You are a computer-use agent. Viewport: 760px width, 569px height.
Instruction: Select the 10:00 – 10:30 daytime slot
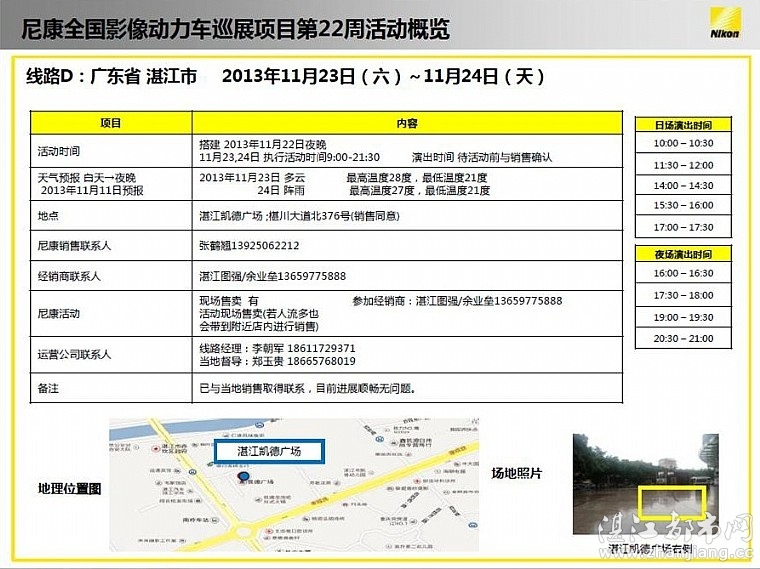point(683,144)
